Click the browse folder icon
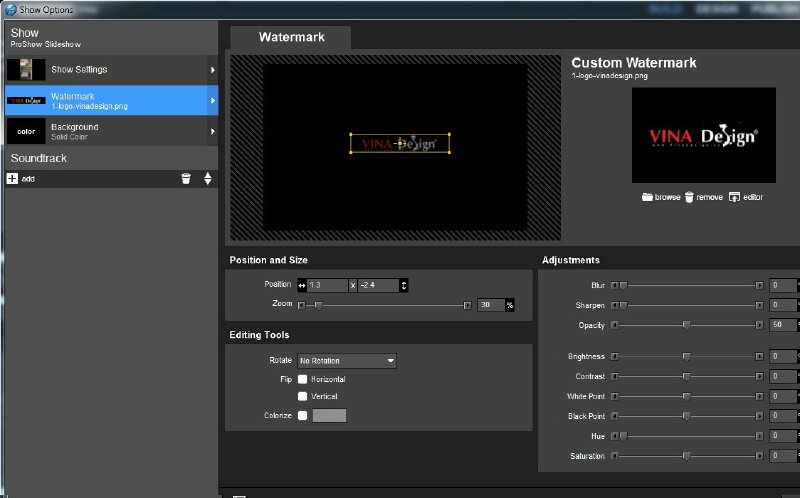The width and height of the screenshot is (800, 498). pos(647,197)
